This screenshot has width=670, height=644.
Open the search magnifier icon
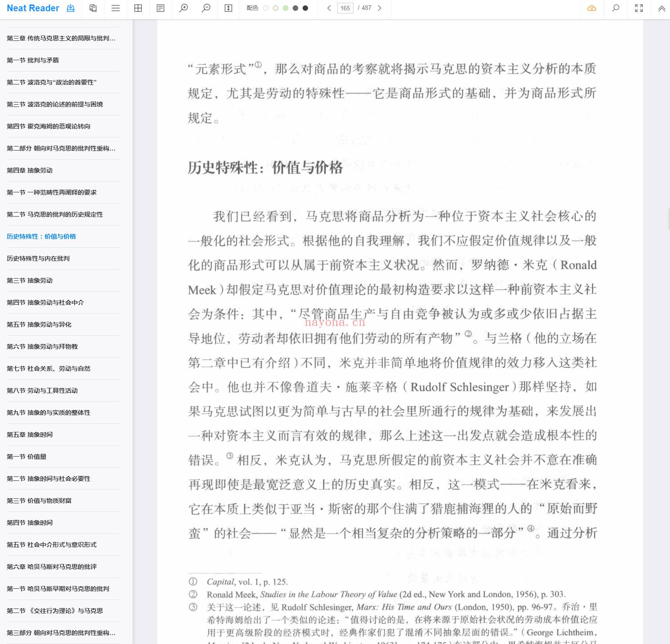pos(616,8)
